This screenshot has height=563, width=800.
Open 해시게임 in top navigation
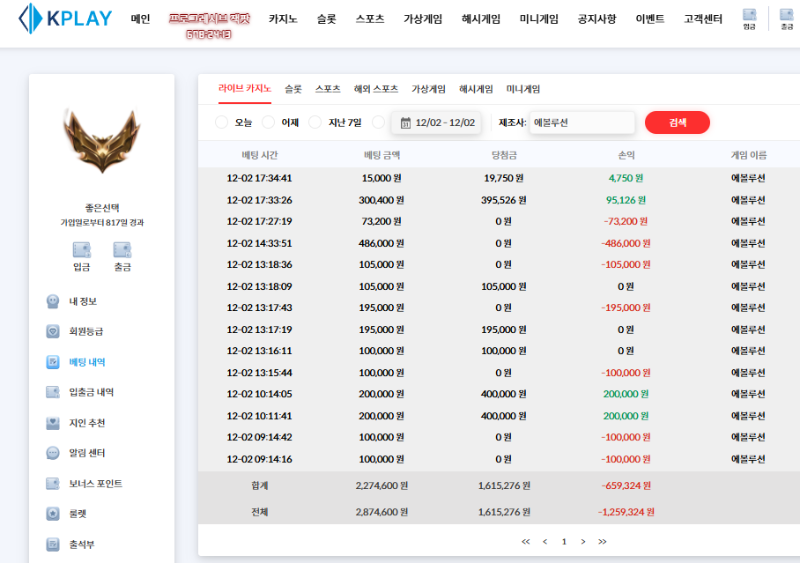pyautogui.click(x=481, y=19)
